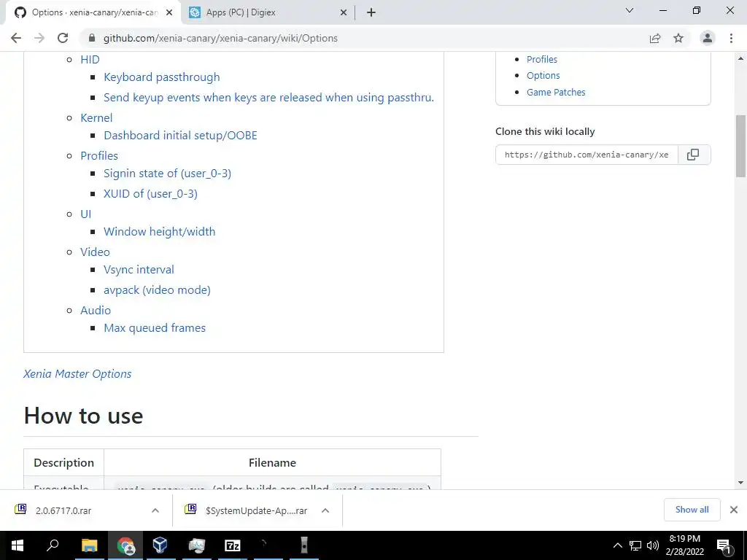Click the How to use heading
The image size is (747, 560).
(x=83, y=416)
